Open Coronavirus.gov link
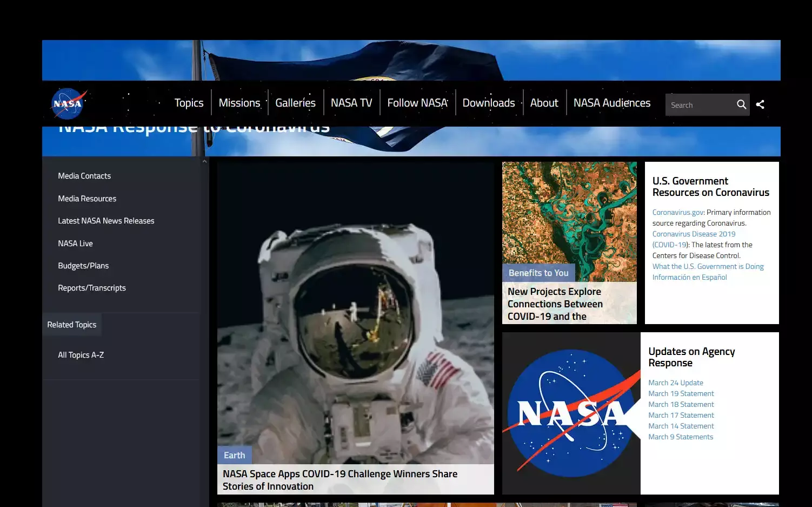The width and height of the screenshot is (812, 507). tap(677, 212)
